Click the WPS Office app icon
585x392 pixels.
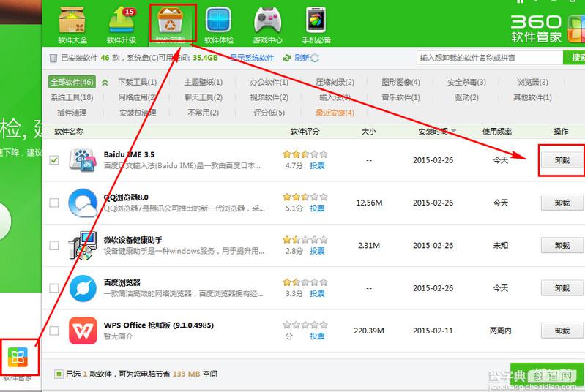pyautogui.click(x=83, y=331)
